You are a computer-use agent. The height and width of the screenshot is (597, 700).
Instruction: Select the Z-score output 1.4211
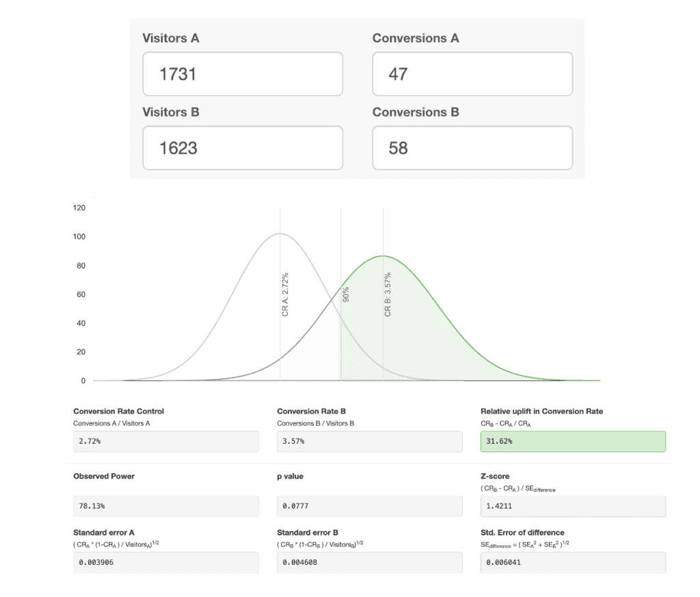(x=573, y=507)
